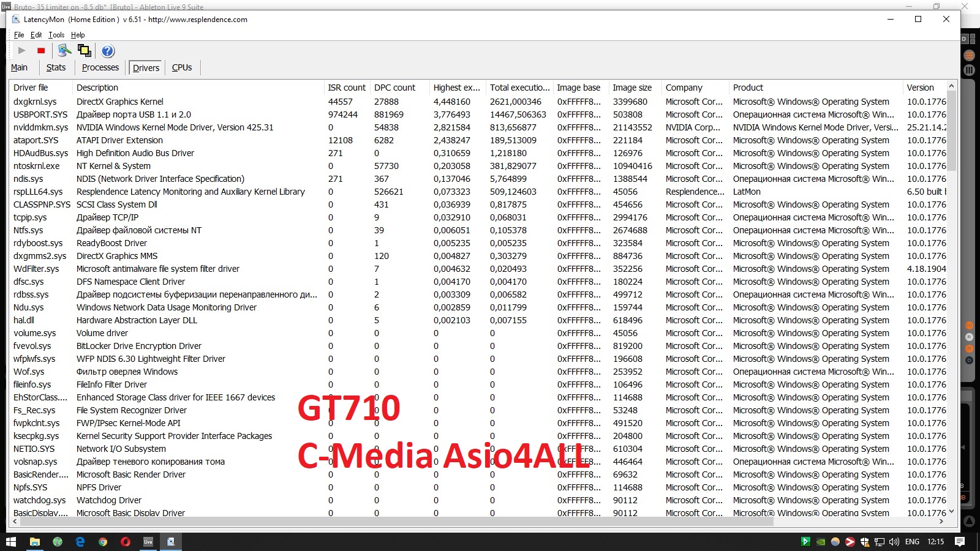Sort by the ISR count column
The image size is (980, 551).
click(347, 88)
